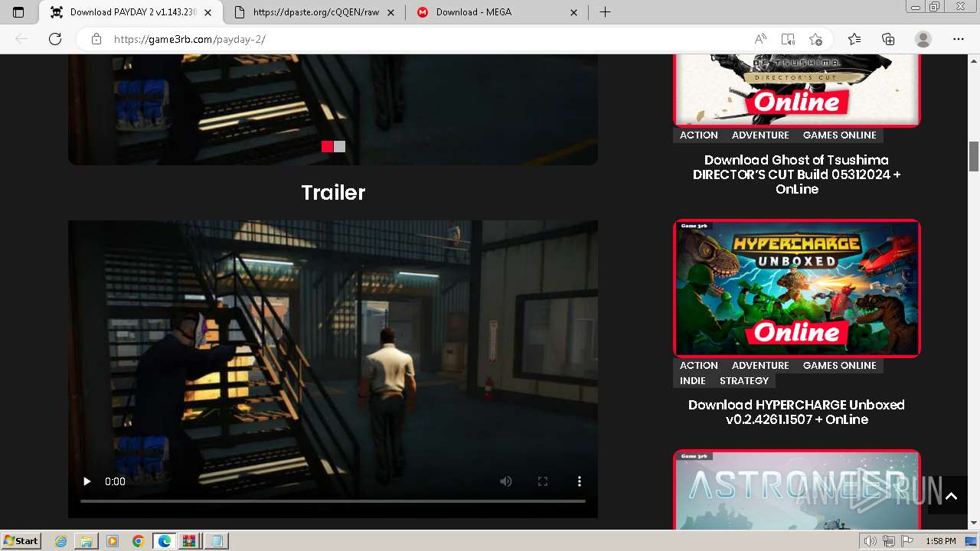This screenshot has height=551, width=980.
Task: Open File Explorer from taskbar
Action: [87, 541]
